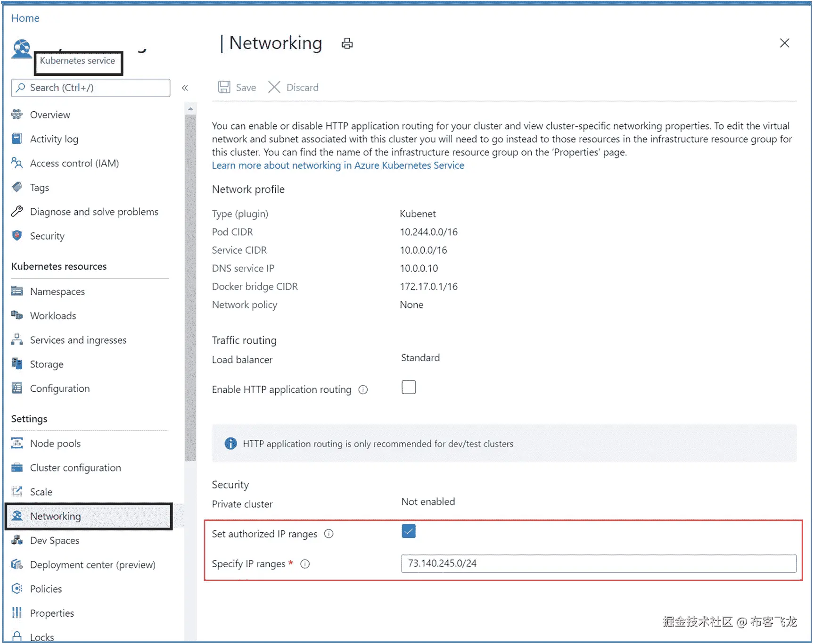
Task: Click the Specify IP ranges input field
Action: point(599,563)
